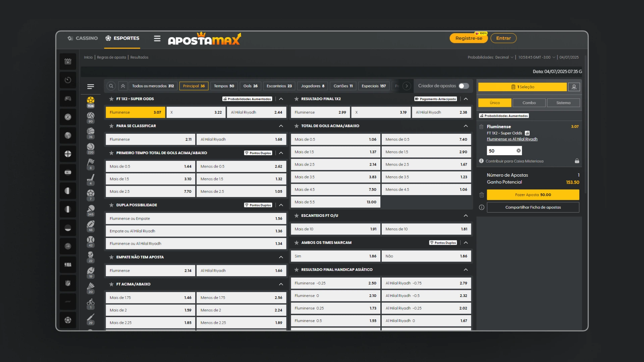Viewport: 644px width, 362px height.
Task: Switch to the Escanteios 23 market tab
Action: click(x=279, y=86)
